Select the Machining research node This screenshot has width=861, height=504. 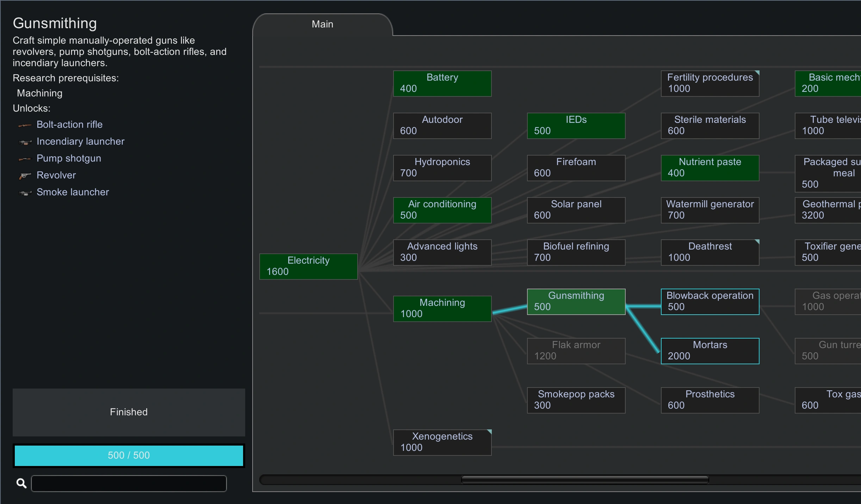[442, 309]
